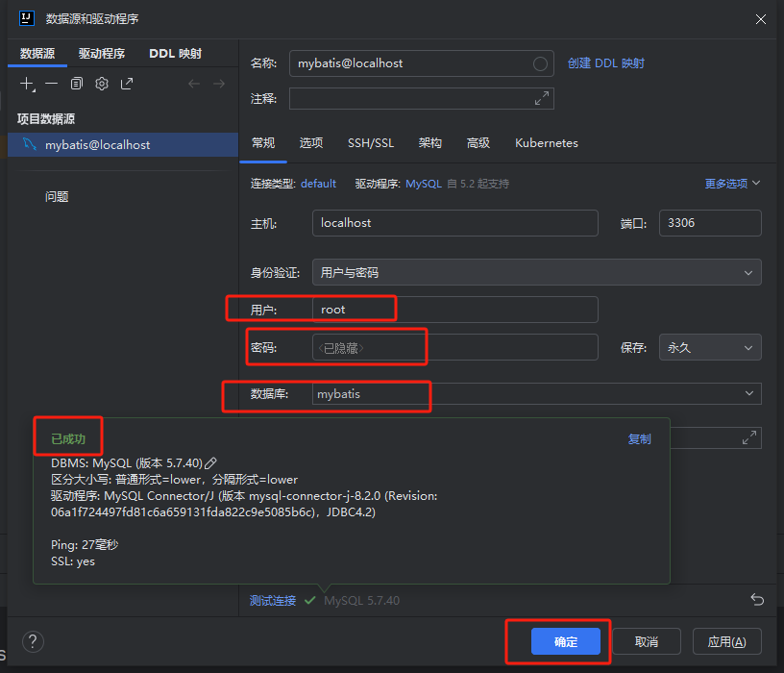Screen dimensions: 784x673
Task: Click the 问题 entry in left panel
Action: click(x=57, y=197)
